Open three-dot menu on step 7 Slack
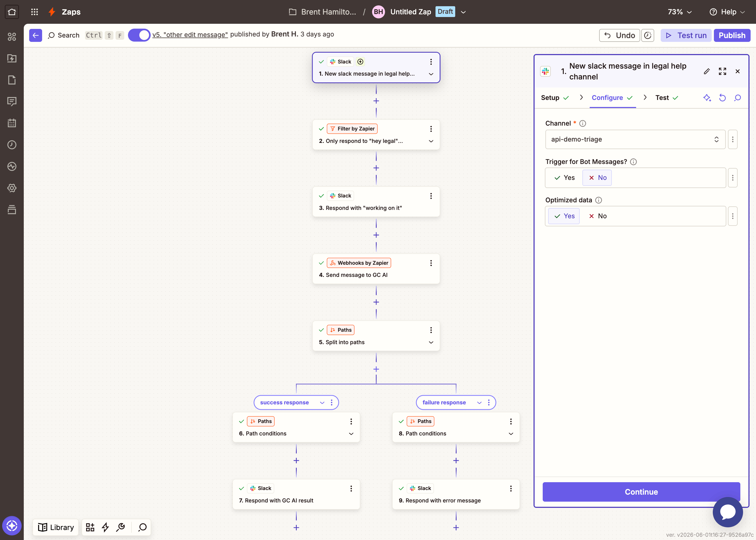Image resolution: width=756 pixels, height=540 pixels. 351,488
